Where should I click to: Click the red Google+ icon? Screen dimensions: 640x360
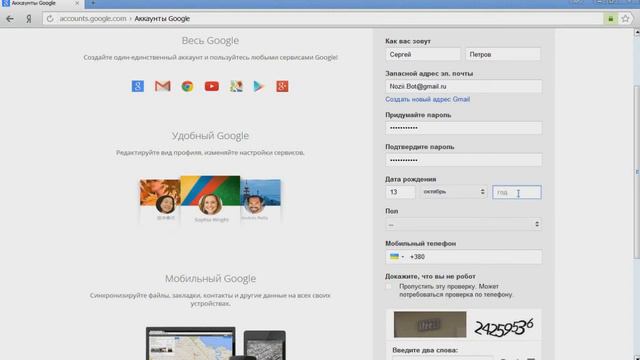282,86
